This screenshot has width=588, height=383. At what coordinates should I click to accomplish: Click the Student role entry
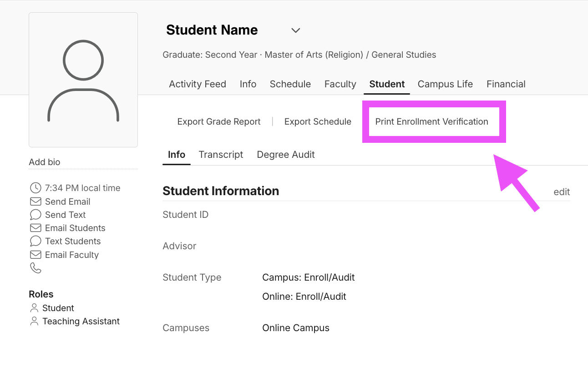pos(58,308)
